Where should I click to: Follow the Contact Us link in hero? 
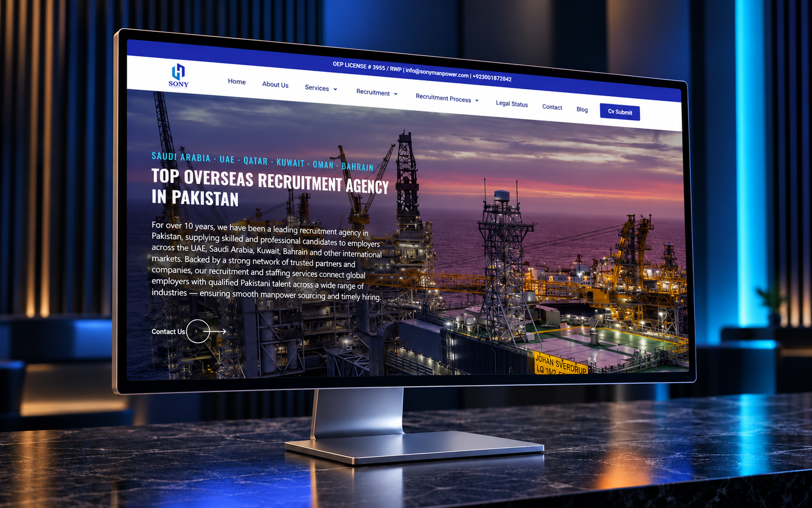(x=168, y=332)
